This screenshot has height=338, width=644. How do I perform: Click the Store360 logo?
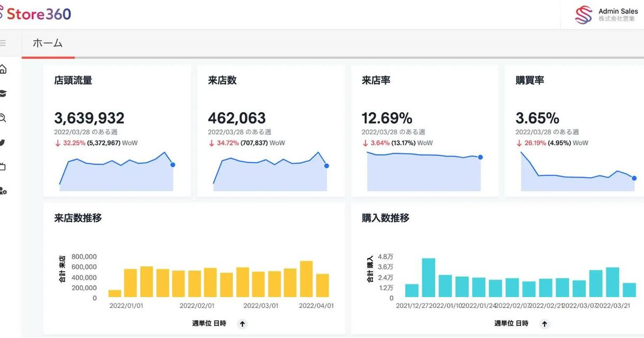pos(36,14)
